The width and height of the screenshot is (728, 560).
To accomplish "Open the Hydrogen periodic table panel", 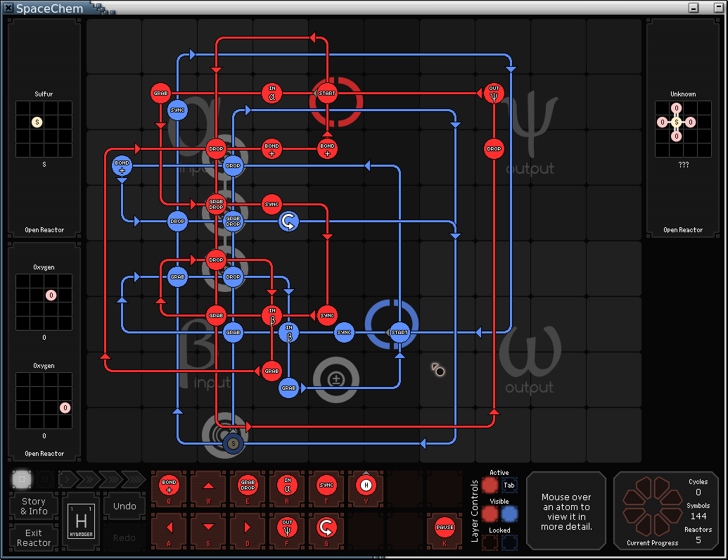I will [x=82, y=521].
